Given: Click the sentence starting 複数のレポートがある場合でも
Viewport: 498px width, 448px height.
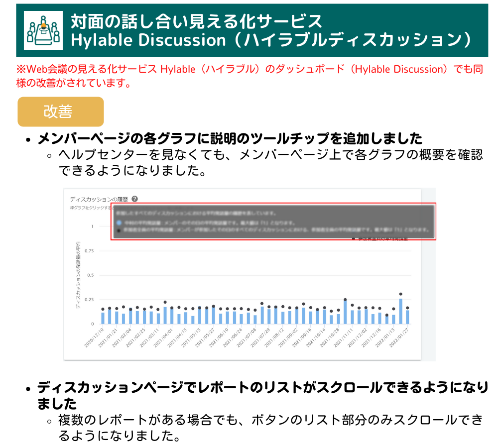Looking at the screenshot, I should (x=270, y=428).
